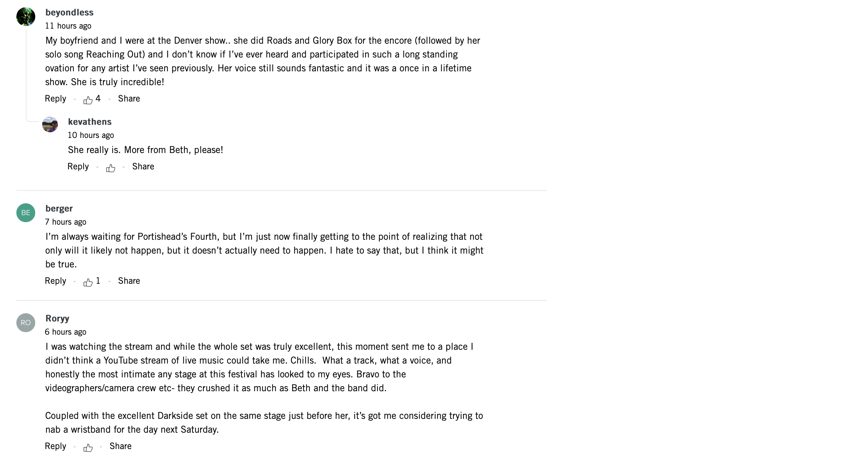This screenshot has width=868, height=455.
Task: Click berger's green BE avatar
Action: [x=26, y=212]
